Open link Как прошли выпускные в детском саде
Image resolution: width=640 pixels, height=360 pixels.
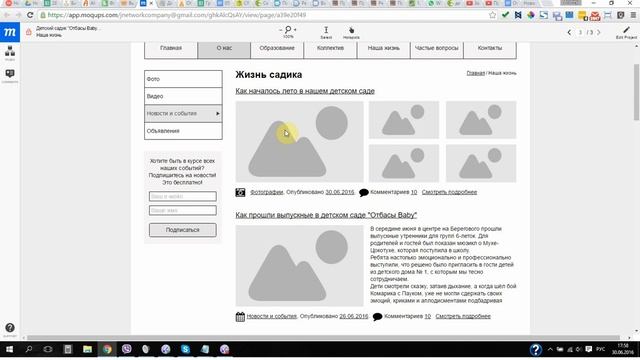(x=326, y=215)
